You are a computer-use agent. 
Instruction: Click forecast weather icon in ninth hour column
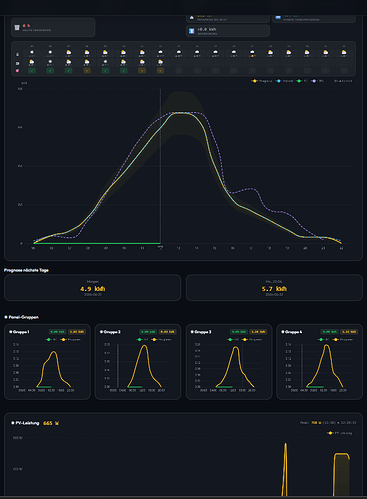[179, 52]
